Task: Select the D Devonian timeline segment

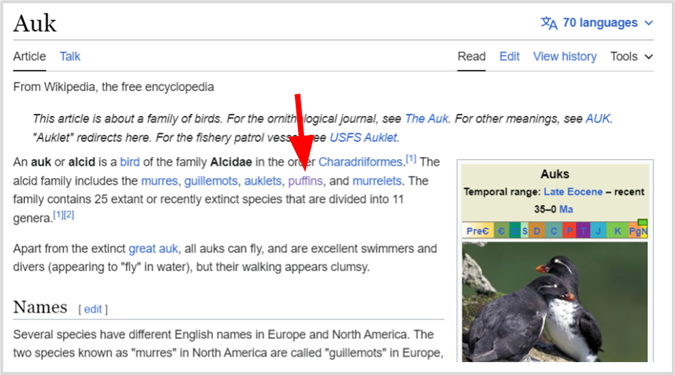Action: (536, 231)
